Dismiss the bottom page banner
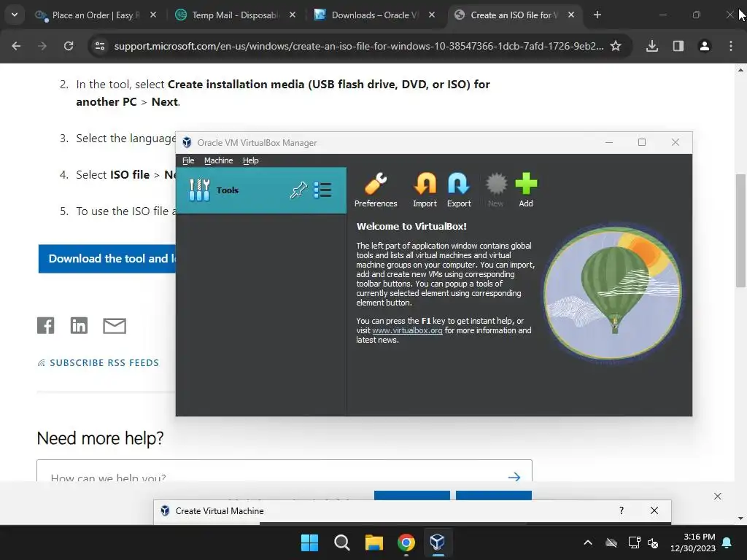747x560 pixels. 718,496
